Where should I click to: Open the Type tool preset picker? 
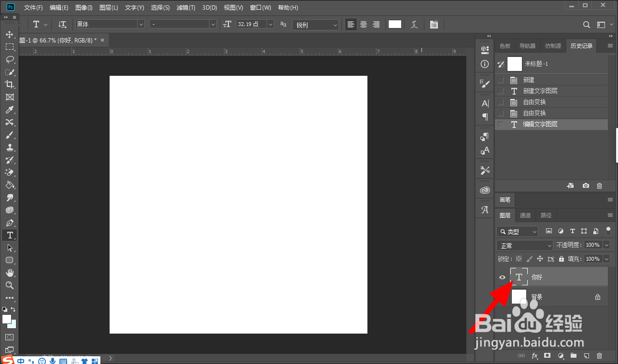point(40,24)
